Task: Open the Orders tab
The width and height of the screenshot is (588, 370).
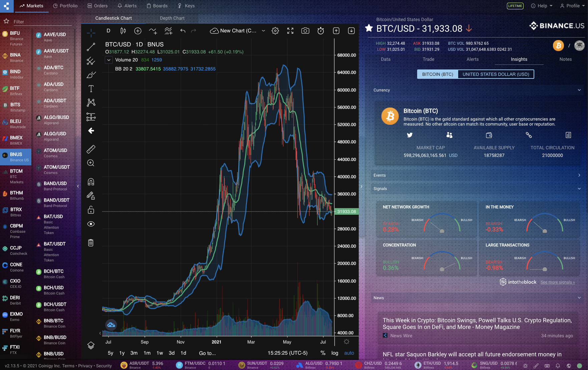Action: 97,6
